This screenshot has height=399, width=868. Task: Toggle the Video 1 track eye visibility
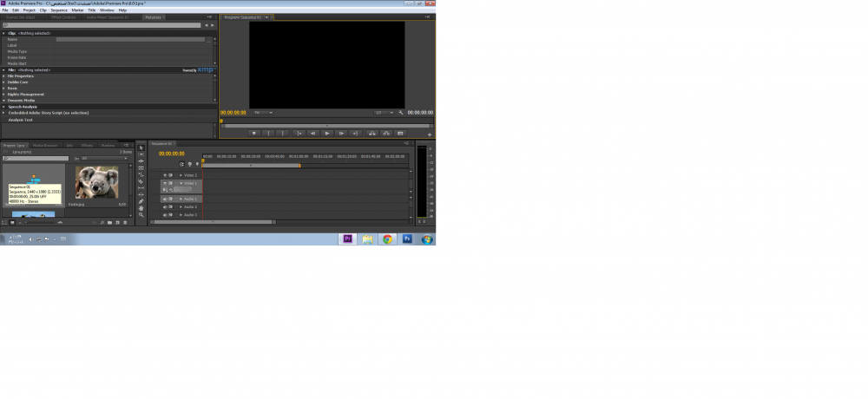(164, 184)
